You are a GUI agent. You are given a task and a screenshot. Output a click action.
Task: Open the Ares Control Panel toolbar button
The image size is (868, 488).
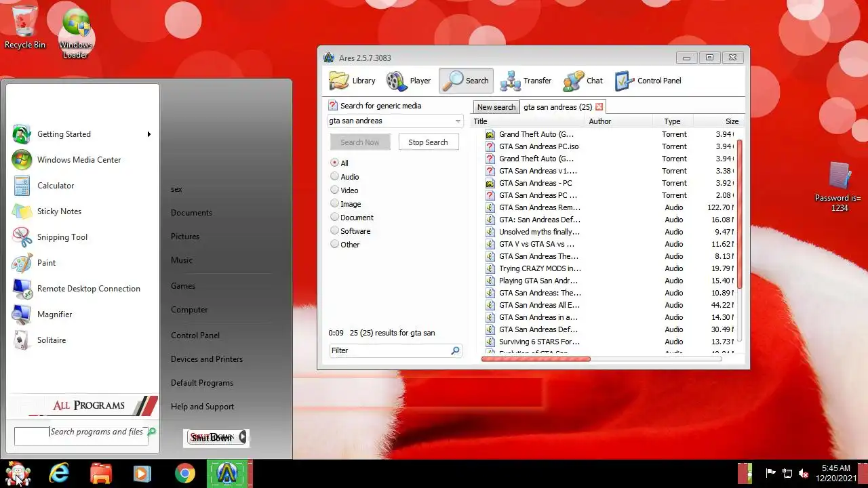click(x=648, y=81)
